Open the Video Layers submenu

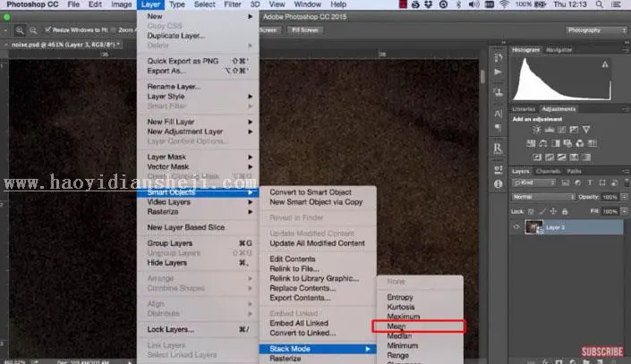tap(198, 202)
